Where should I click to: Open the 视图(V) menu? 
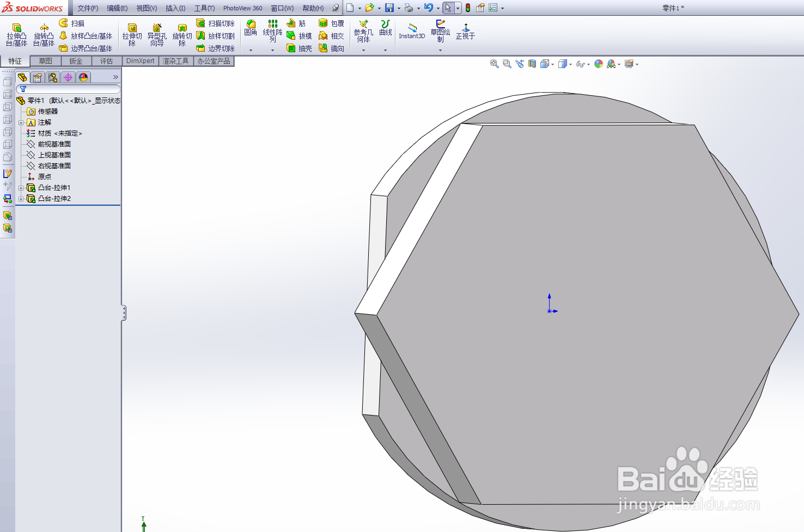click(147, 8)
